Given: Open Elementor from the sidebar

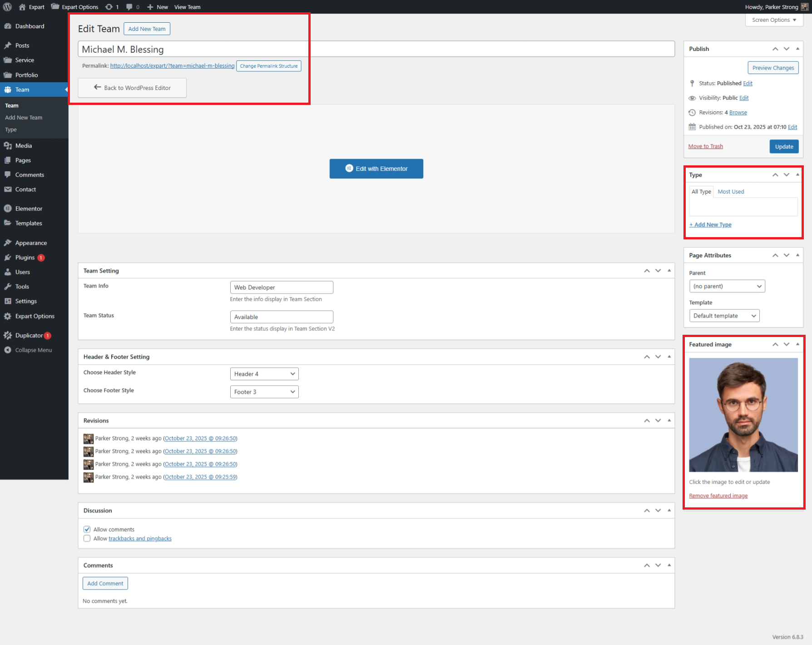Looking at the screenshot, I should 29,208.
